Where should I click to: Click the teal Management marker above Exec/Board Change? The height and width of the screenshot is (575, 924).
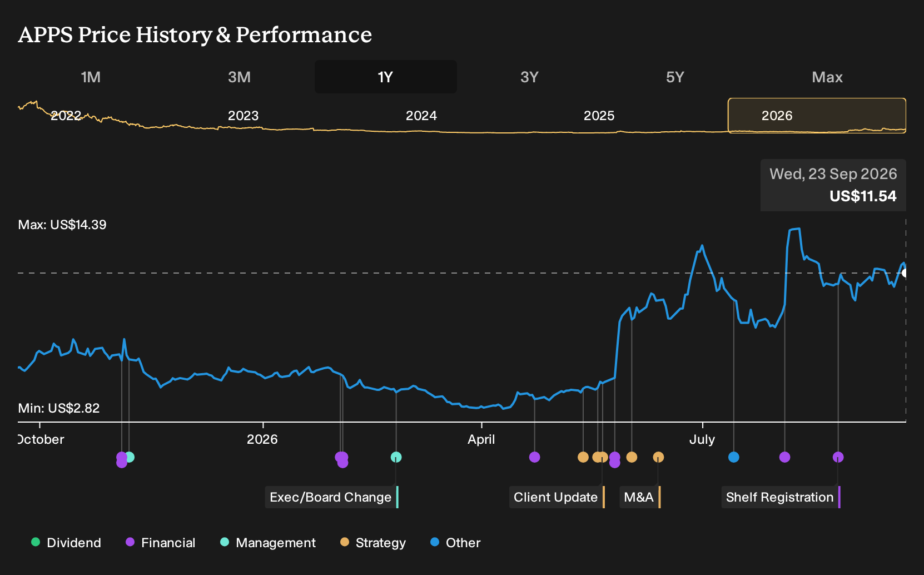[396, 457]
